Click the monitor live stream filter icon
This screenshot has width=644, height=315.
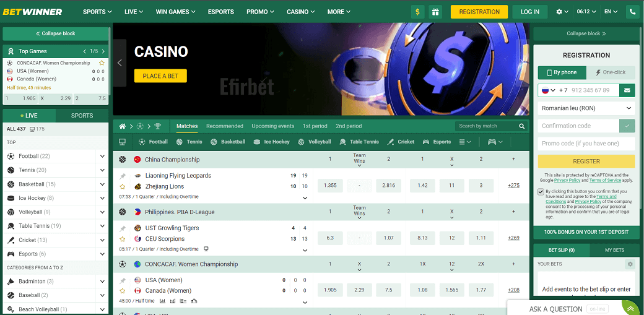click(x=122, y=142)
